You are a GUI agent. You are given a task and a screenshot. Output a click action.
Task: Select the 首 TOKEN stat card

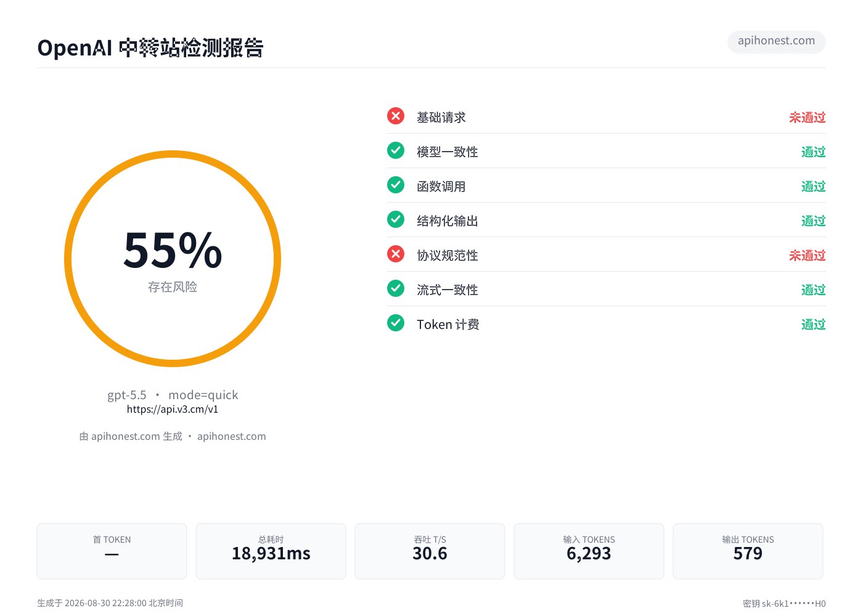[112, 551]
